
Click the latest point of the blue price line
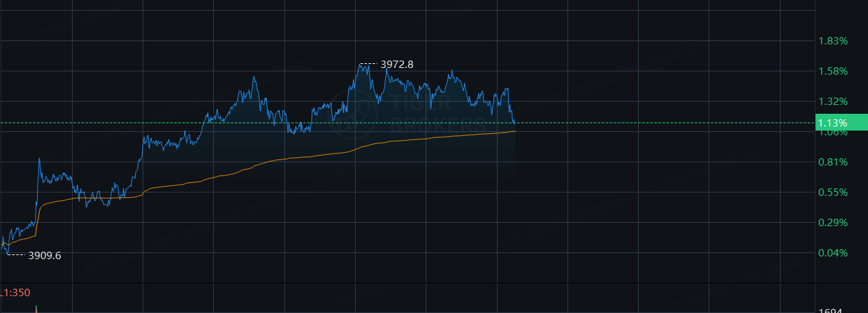tap(514, 123)
